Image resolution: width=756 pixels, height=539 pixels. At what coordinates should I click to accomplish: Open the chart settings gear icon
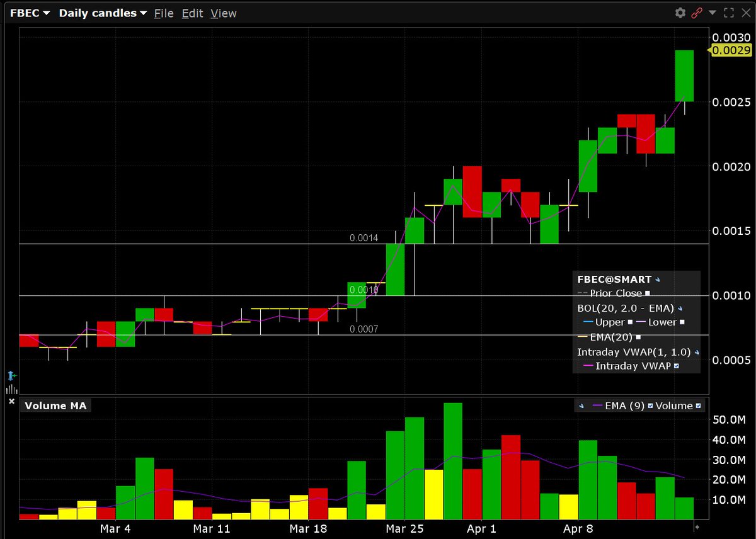pyautogui.click(x=680, y=13)
